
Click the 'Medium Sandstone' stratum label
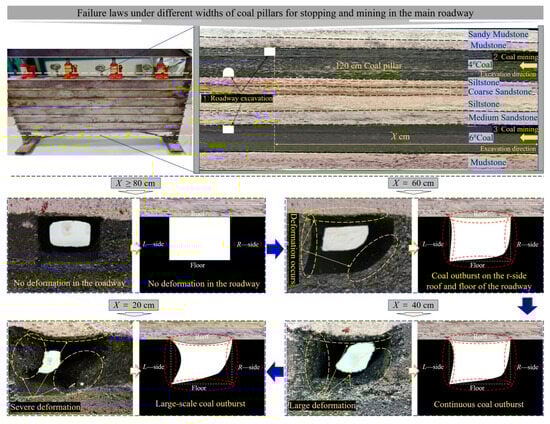click(x=503, y=117)
